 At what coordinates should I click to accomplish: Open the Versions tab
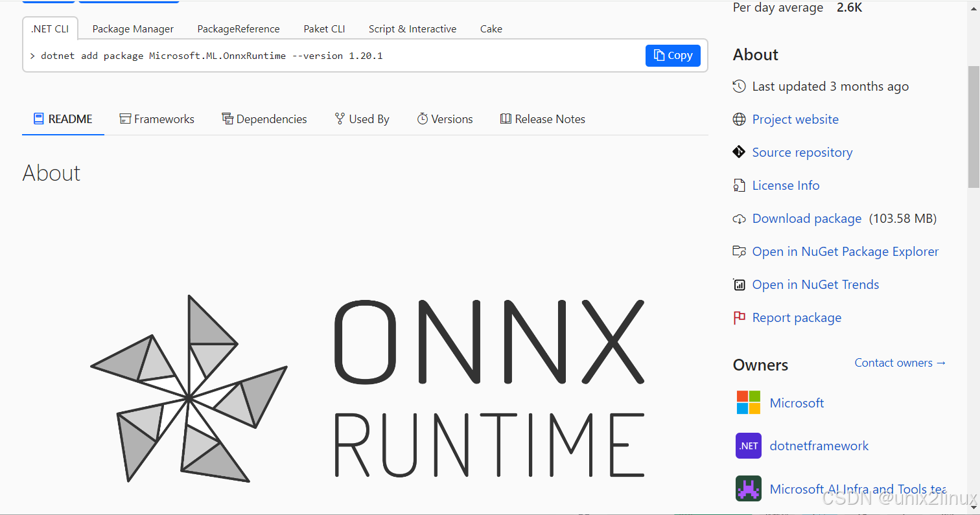click(x=445, y=119)
